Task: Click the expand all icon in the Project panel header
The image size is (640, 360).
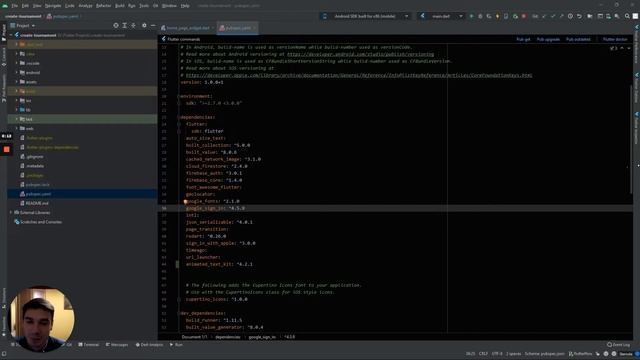Action: [124, 25]
